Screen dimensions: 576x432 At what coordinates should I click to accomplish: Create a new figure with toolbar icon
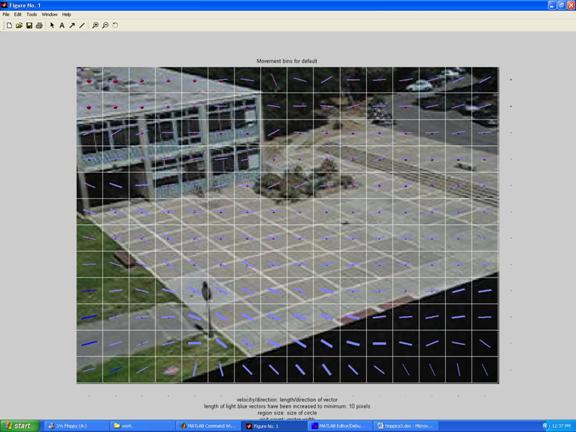9,25
